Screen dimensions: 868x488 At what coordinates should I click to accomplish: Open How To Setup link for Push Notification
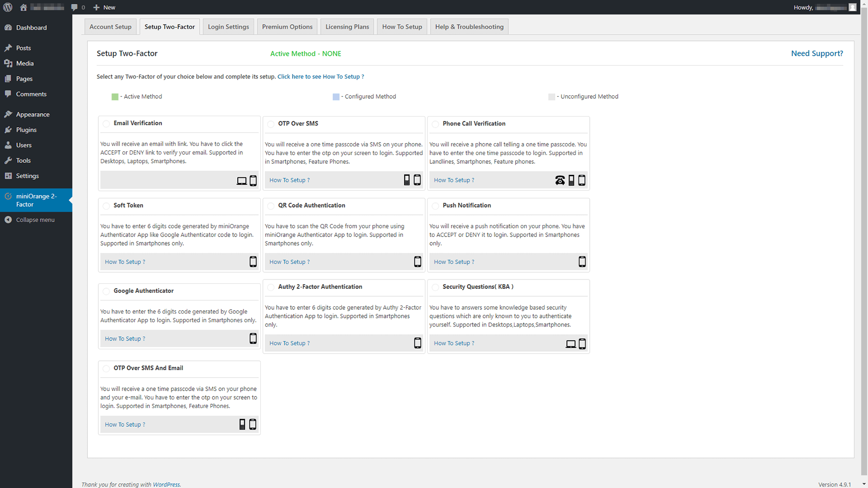pos(454,262)
